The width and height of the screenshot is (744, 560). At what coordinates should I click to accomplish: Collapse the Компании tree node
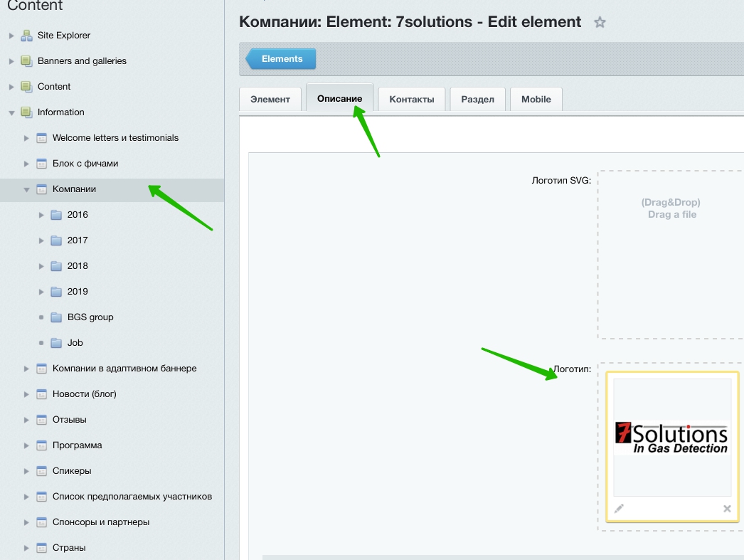(x=26, y=189)
